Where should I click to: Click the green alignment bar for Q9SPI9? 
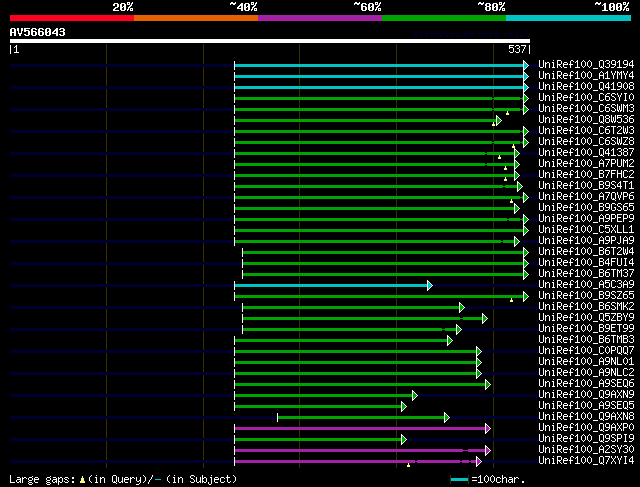coord(318,439)
